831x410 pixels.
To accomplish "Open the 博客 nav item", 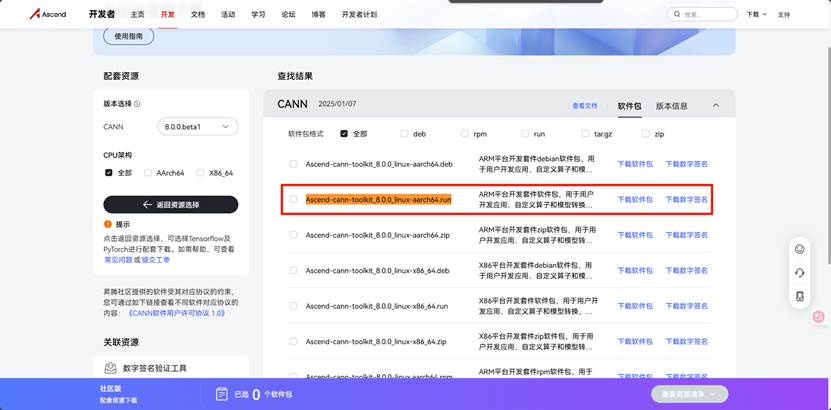I will click(319, 15).
